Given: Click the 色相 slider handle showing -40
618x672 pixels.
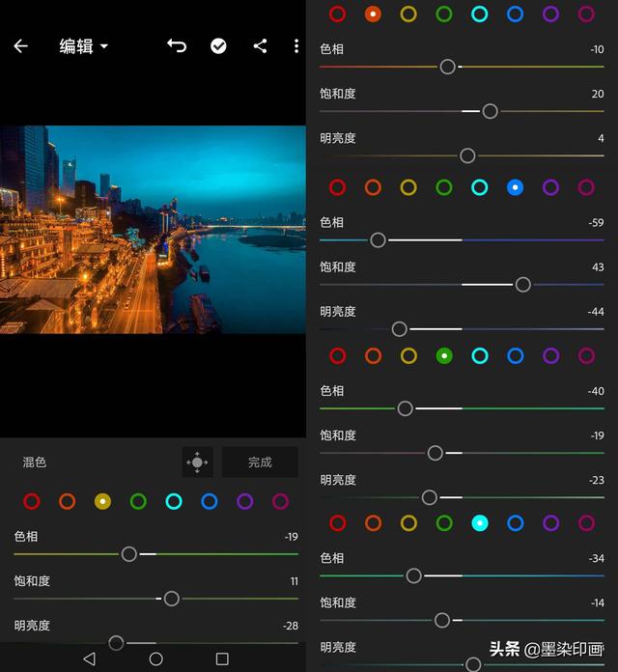Looking at the screenshot, I should point(405,408).
